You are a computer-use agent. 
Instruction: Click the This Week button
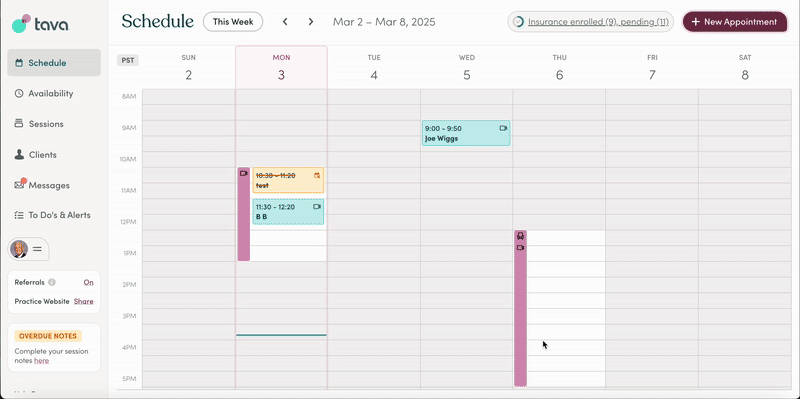[233, 22]
